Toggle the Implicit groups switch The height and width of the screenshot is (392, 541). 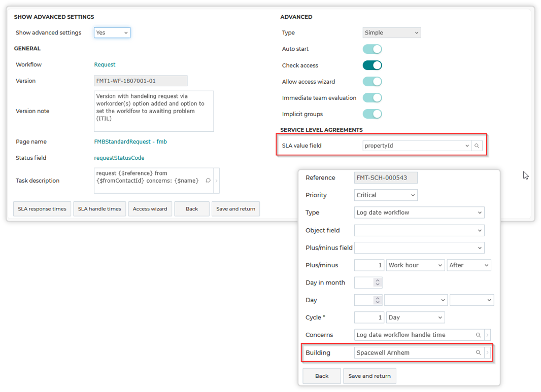(373, 114)
